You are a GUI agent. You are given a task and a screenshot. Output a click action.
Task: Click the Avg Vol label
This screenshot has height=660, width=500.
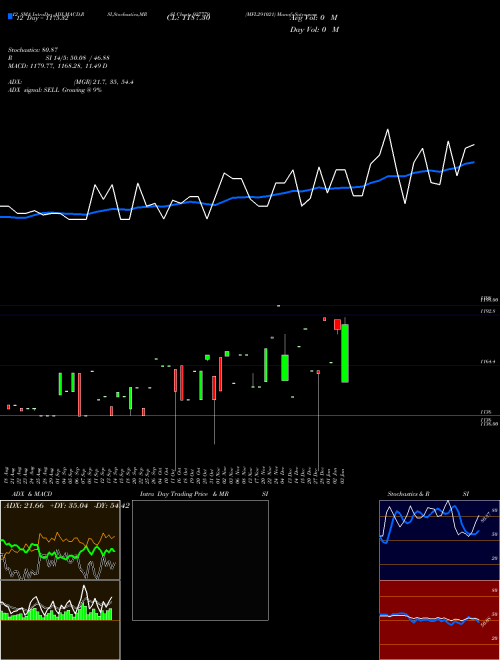313,18
